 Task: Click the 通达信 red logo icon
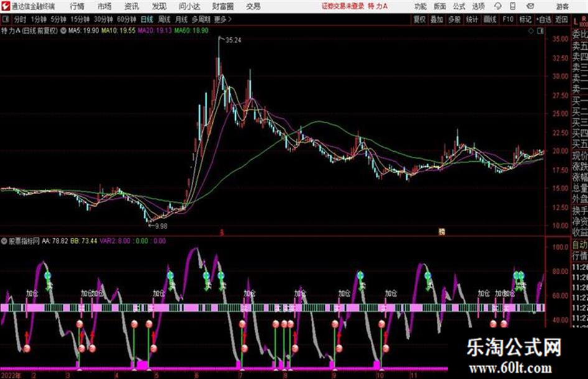point(5,6)
